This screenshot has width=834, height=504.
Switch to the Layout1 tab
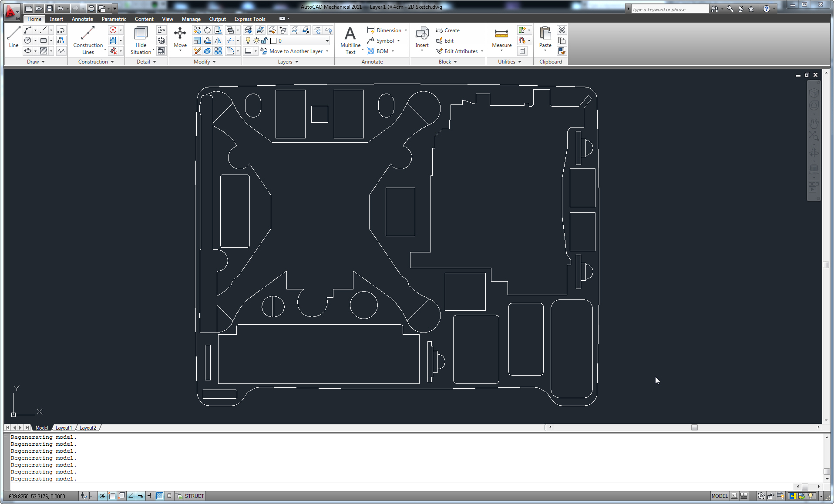point(64,428)
